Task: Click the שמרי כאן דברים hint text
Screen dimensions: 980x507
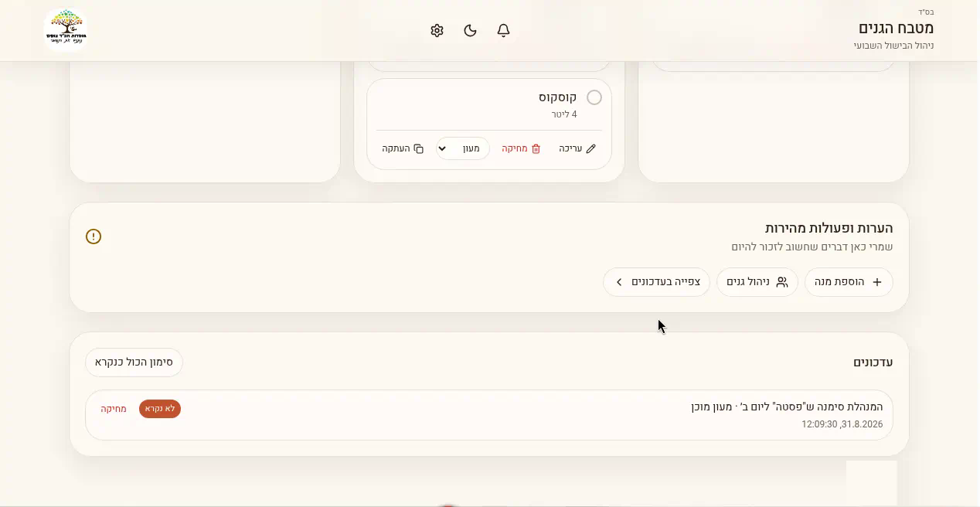Action: click(812, 247)
